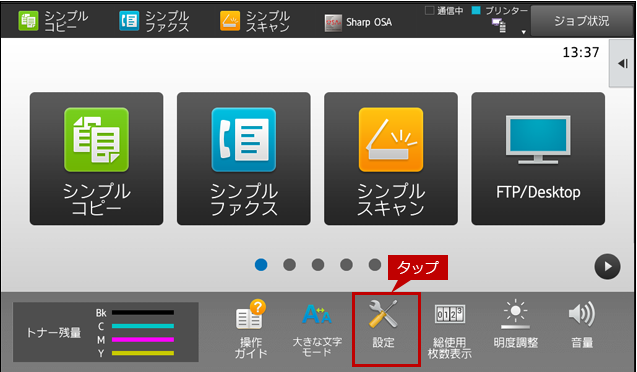Open the large シンプルファクス tile
The width and height of the screenshot is (637, 372).
[244, 159]
